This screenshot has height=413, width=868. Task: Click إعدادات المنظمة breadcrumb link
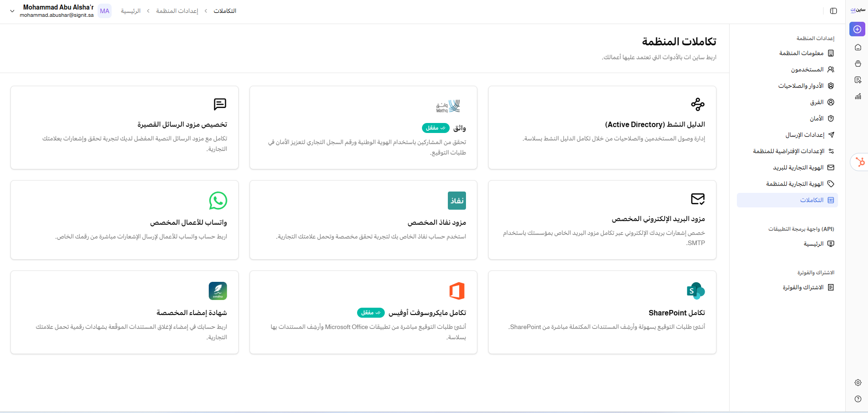pyautogui.click(x=177, y=11)
